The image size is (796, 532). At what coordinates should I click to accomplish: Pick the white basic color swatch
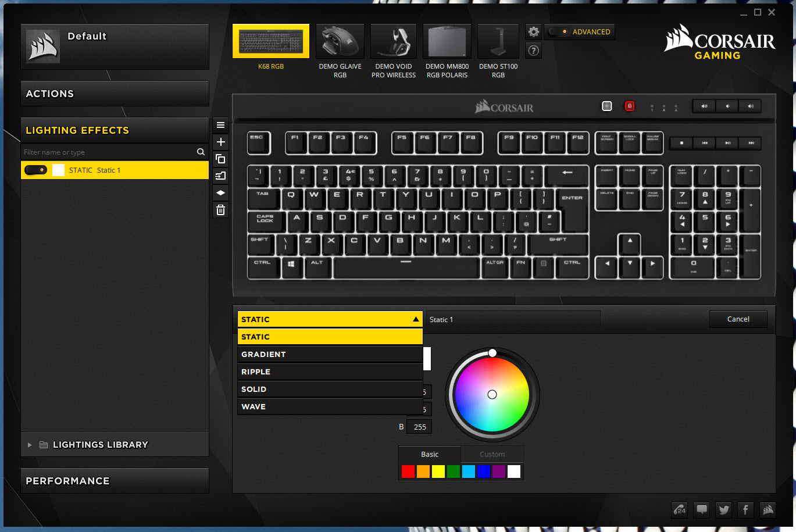pos(514,471)
